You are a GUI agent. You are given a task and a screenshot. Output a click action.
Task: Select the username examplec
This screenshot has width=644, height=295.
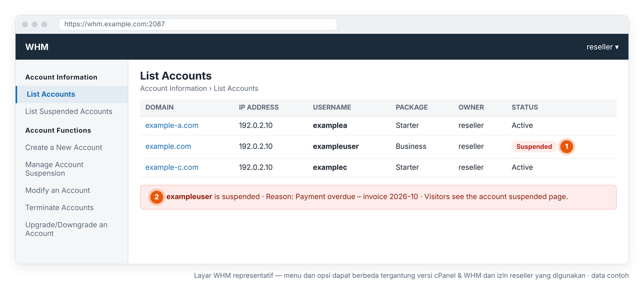pos(330,167)
